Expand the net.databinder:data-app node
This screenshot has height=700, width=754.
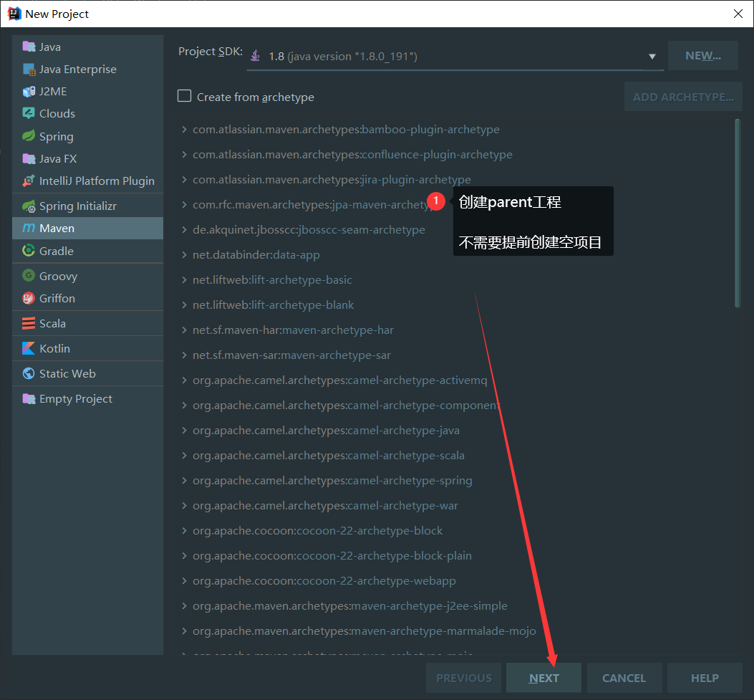[x=184, y=254]
